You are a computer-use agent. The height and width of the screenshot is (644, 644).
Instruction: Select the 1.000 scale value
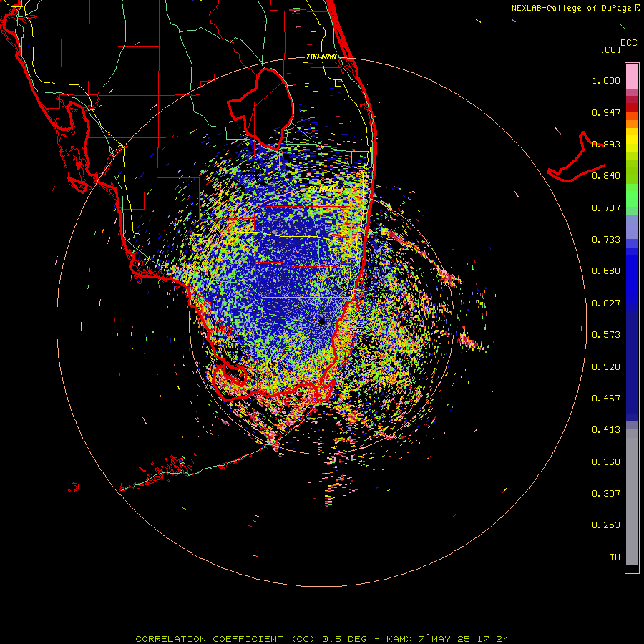click(x=606, y=80)
